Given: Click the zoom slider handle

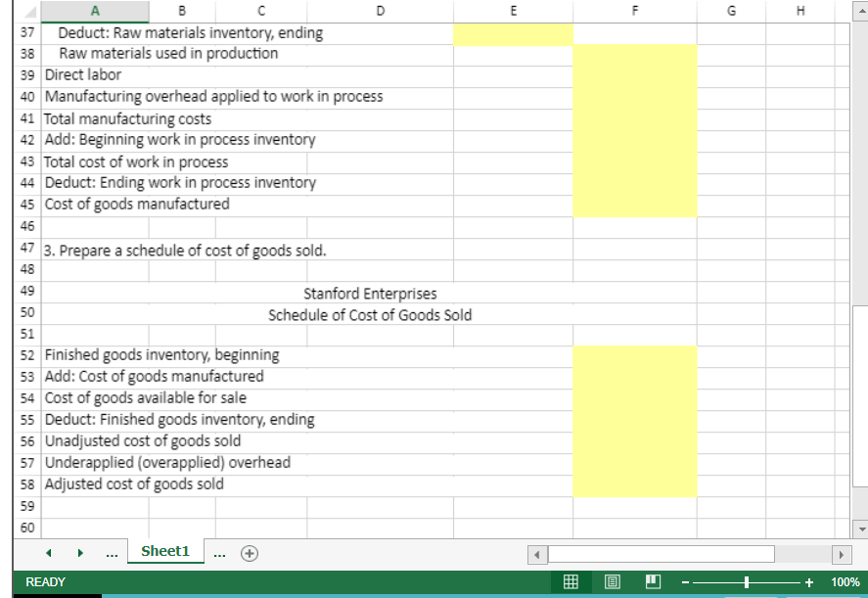Looking at the screenshot, I should 747,581.
